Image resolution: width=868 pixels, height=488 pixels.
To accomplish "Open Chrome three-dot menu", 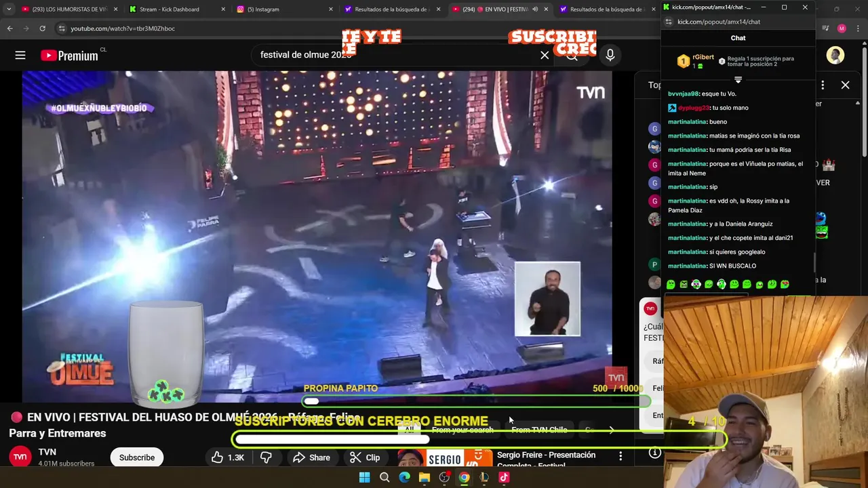I will click(857, 28).
